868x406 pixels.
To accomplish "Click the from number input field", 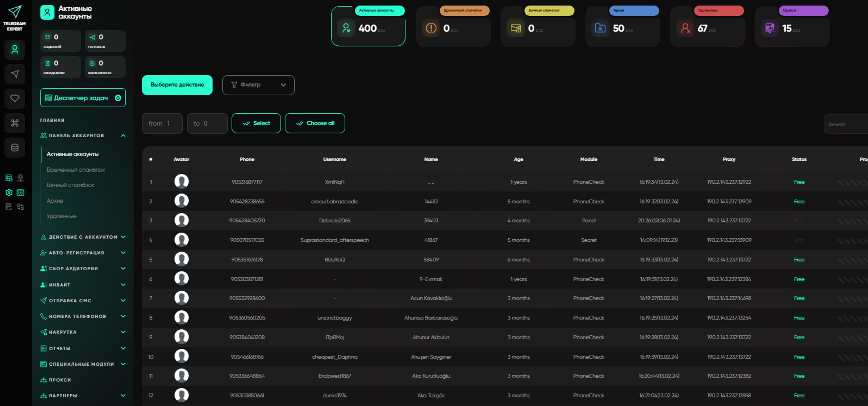I will (162, 123).
